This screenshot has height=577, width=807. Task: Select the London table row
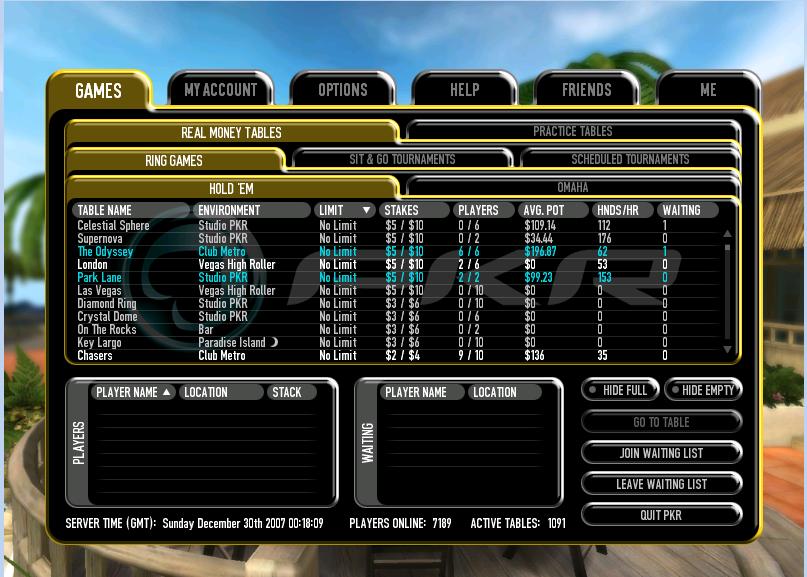(396, 265)
